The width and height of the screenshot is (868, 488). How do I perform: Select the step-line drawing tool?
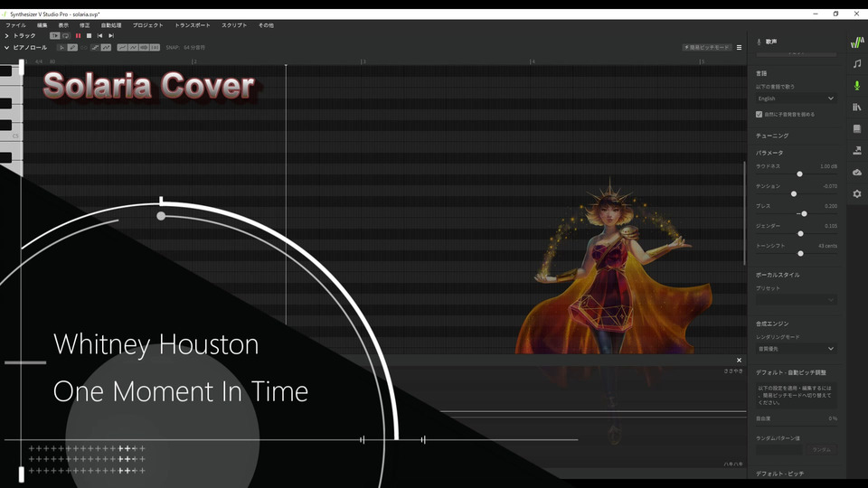pyautogui.click(x=95, y=48)
